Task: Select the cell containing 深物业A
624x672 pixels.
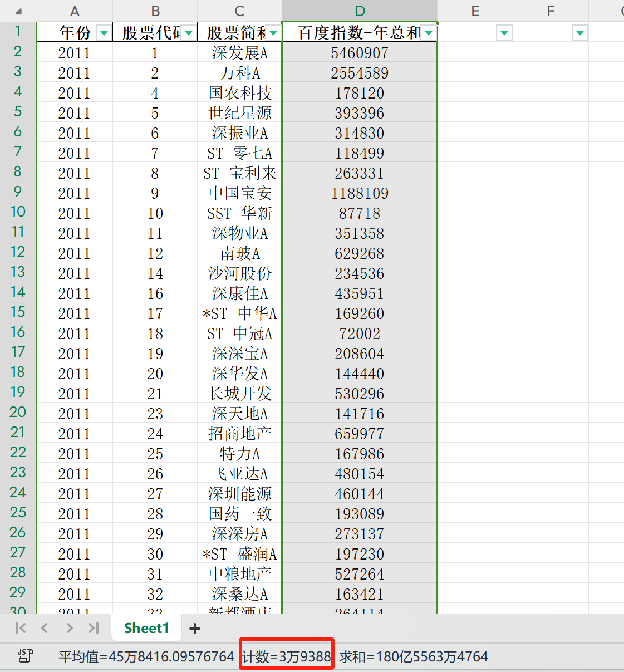Action: 239,233
